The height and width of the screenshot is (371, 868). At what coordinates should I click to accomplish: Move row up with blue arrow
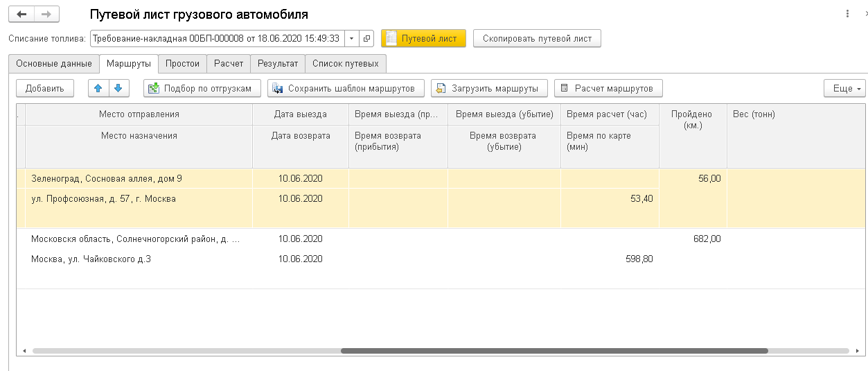98,88
